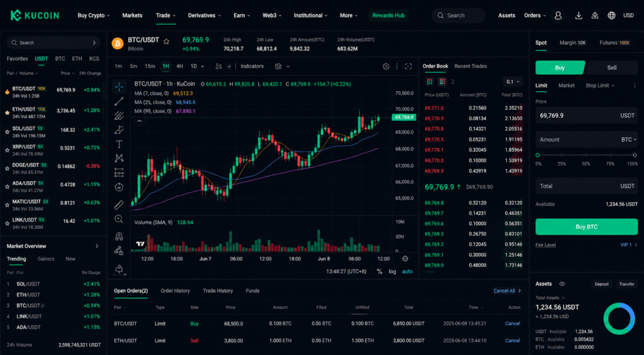
Task: Select the crosshair cursor tool
Action: coord(119,87)
